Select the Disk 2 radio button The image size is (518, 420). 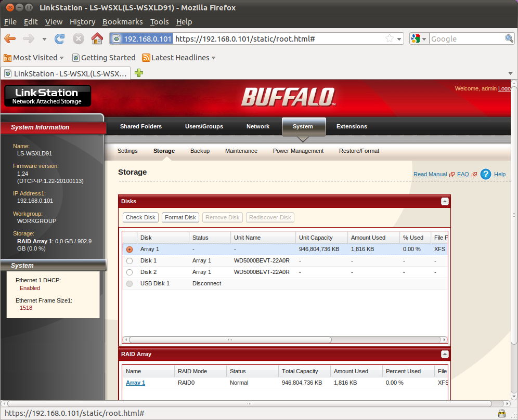pyautogui.click(x=129, y=272)
